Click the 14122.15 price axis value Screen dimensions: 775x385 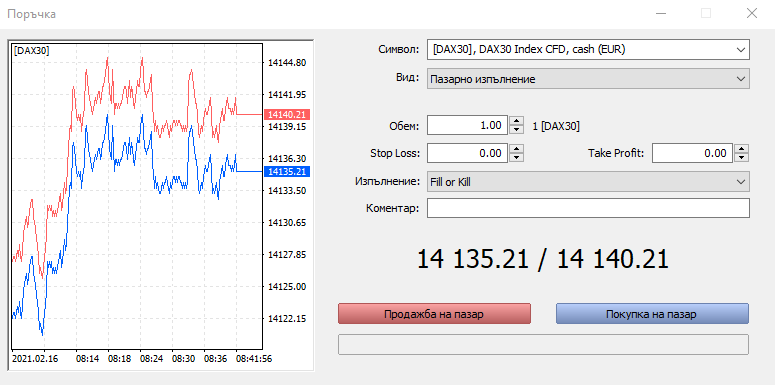click(x=287, y=319)
